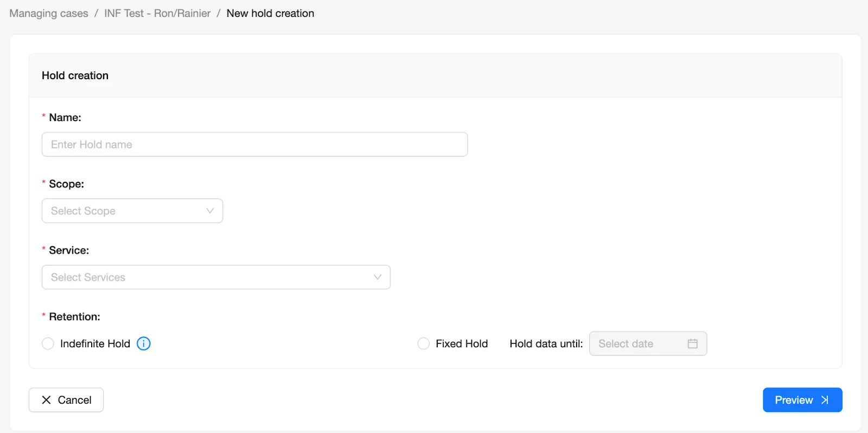Click the Service field label
The width and height of the screenshot is (868, 433).
point(69,251)
